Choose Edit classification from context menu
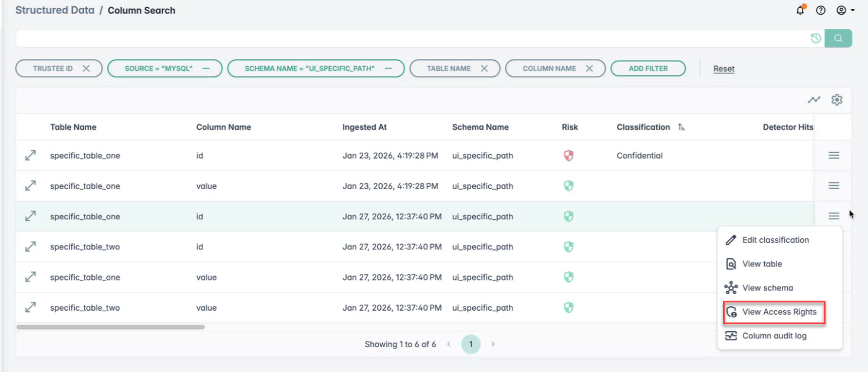Viewport: 868px width, 372px height. (775, 240)
